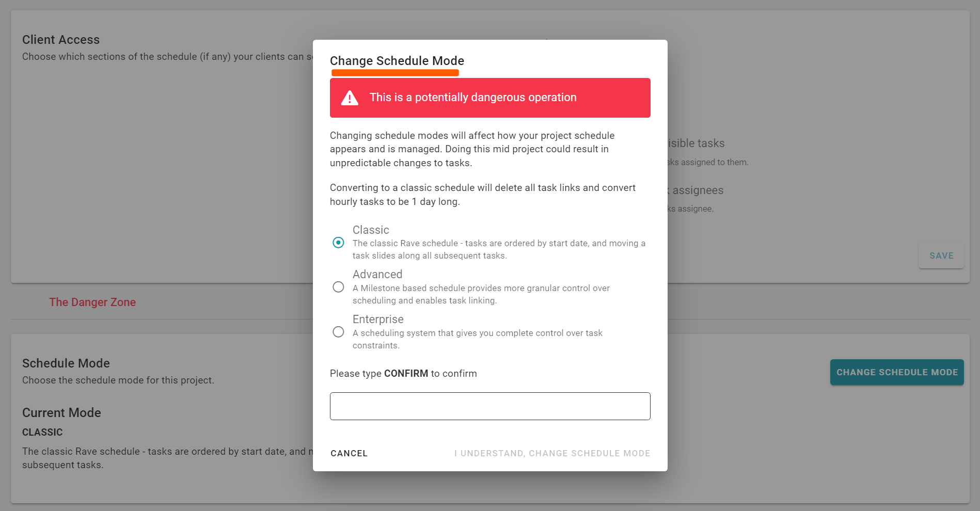980x511 pixels.
Task: Click the Advanced option title label
Action: pos(377,275)
